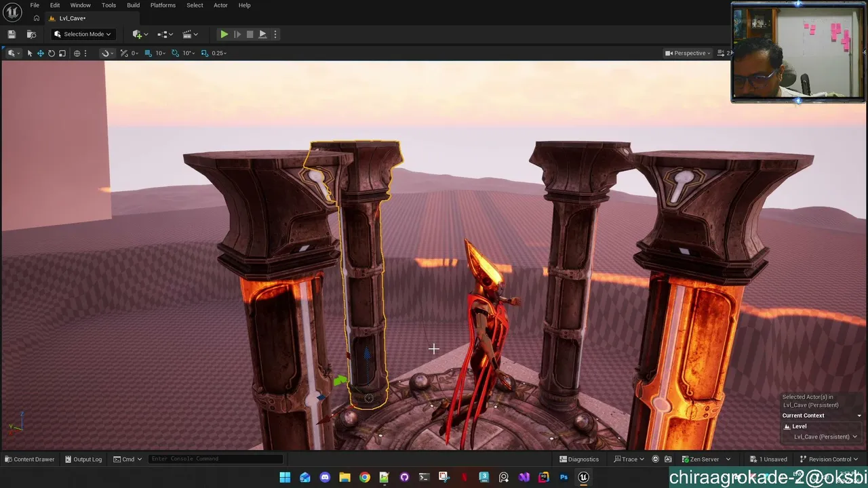This screenshot has height=488, width=868.
Task: Open the Edit menu
Action: (55, 5)
